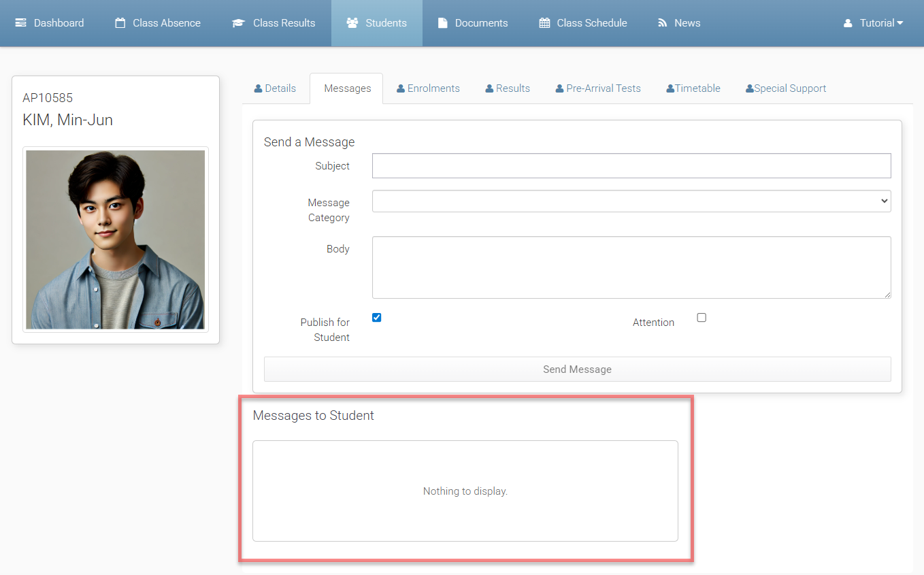The width and height of the screenshot is (924, 575).
Task: Click the News RSS feed icon
Action: tap(663, 23)
